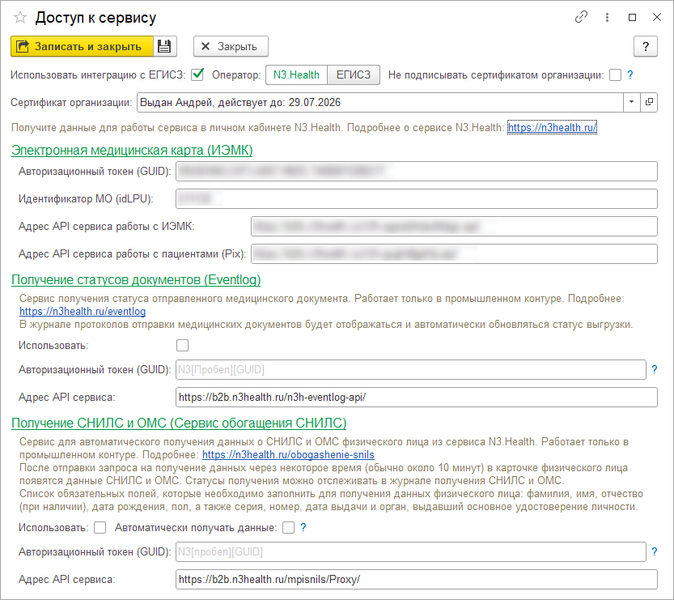Enable 'Использовать' checkbox for SNILS service
This screenshot has height=600, width=674.
click(100, 528)
